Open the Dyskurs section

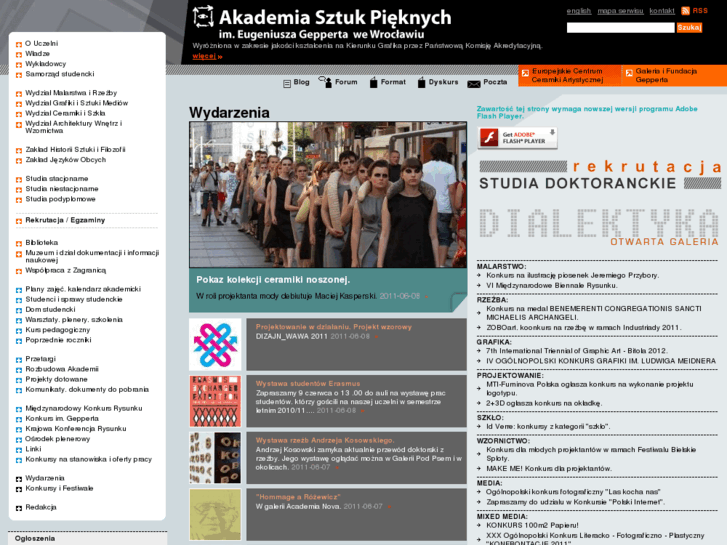[x=443, y=82]
